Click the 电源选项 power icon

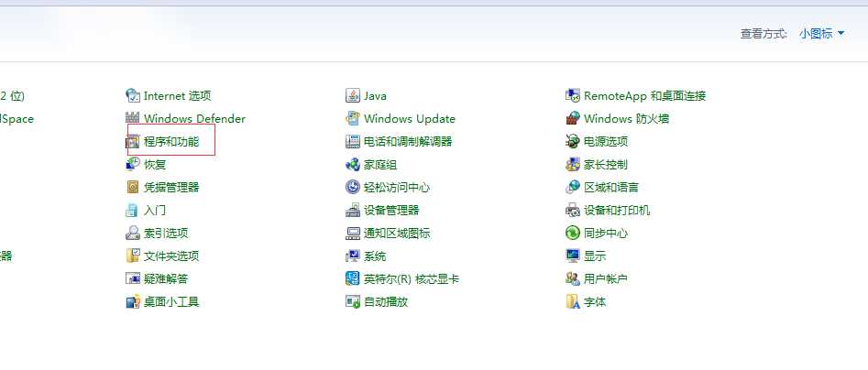click(572, 142)
